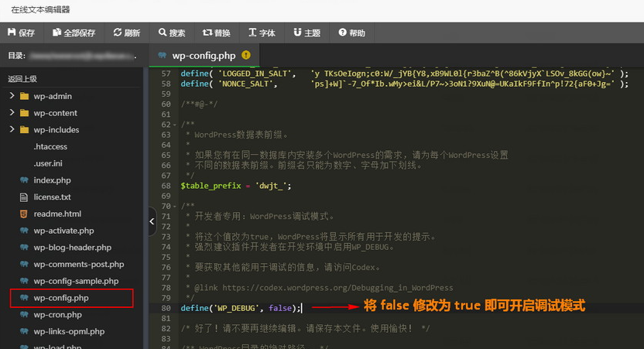Screen dimensions: 644x349
Task: Click the PHP icon beside wp-config-sample.php
Action: click(24, 281)
